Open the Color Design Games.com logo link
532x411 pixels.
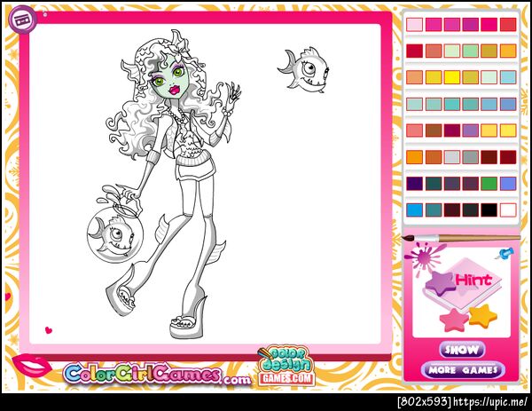pos(287,366)
